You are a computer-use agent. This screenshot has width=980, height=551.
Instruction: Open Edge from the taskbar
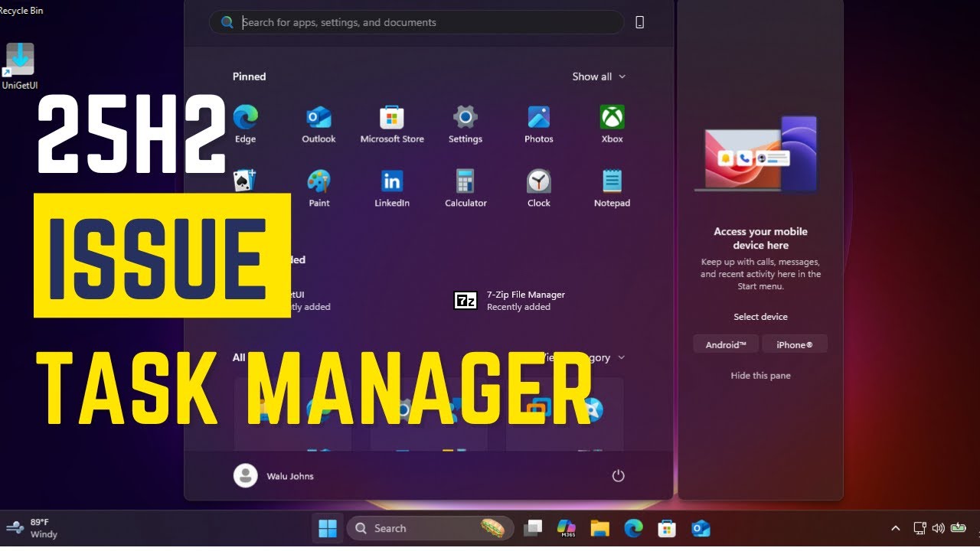click(x=633, y=528)
